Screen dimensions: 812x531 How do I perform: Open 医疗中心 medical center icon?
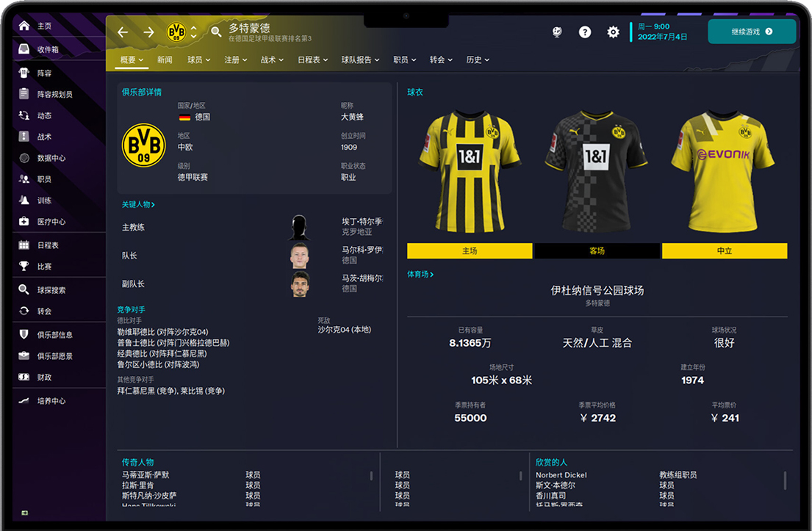[x=24, y=222]
